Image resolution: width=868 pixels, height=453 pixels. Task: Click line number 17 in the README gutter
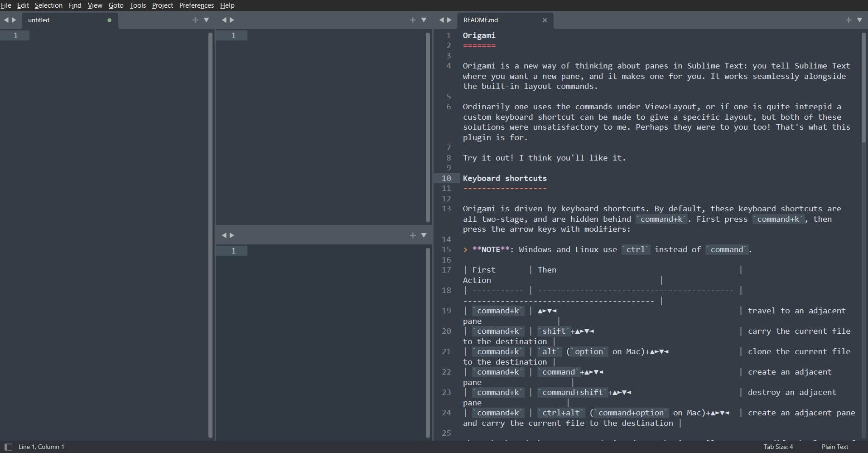click(446, 270)
